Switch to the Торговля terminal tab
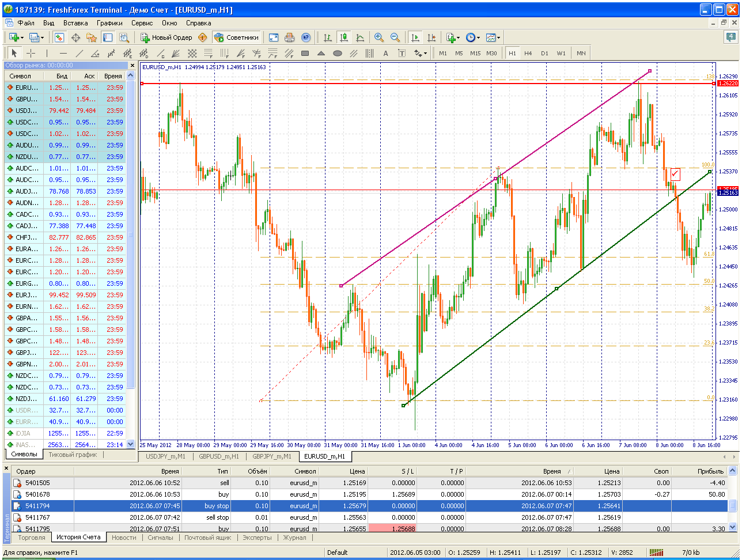 pos(32,538)
